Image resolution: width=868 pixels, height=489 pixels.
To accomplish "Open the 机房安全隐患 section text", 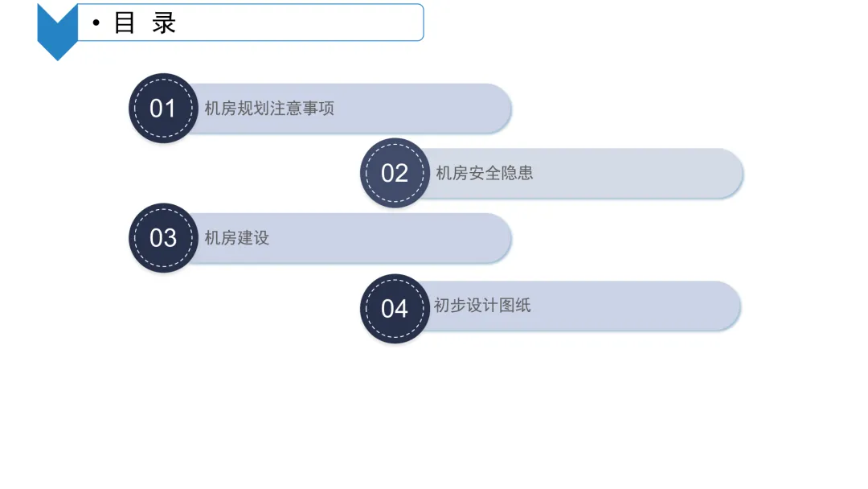I will (485, 173).
